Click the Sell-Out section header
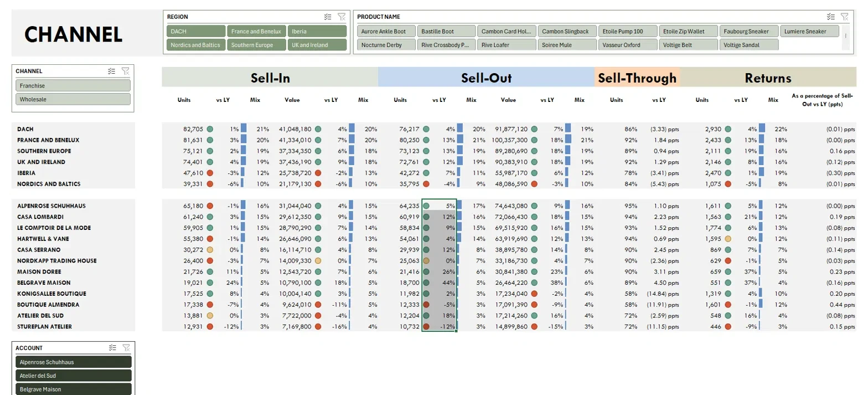Viewport: 868px width, 395px height. coord(486,78)
